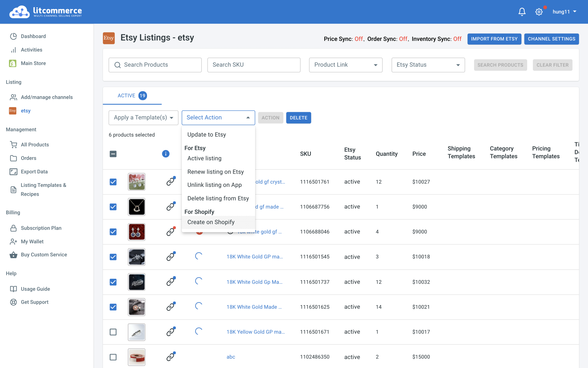Open All Products cart icon

13,145
